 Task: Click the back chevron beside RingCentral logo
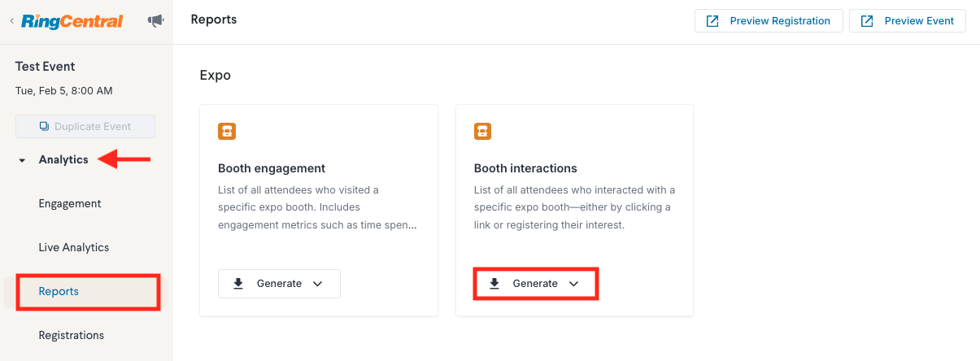point(11,21)
